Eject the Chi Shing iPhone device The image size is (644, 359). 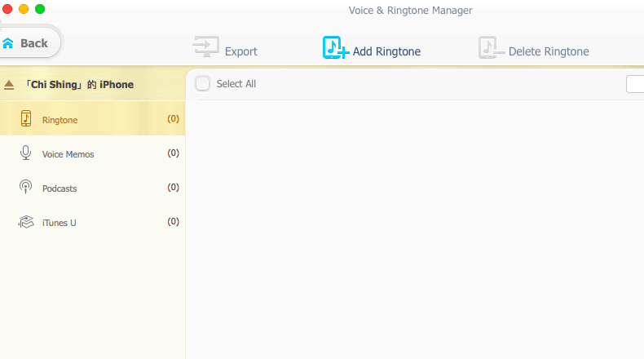coord(9,85)
